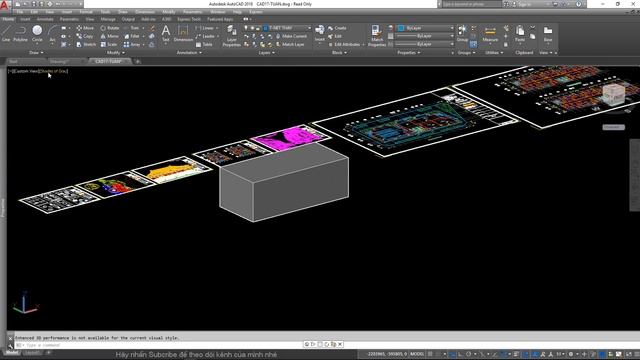Click the search keyword field
This screenshot has height=360, width=640.
(471, 4)
